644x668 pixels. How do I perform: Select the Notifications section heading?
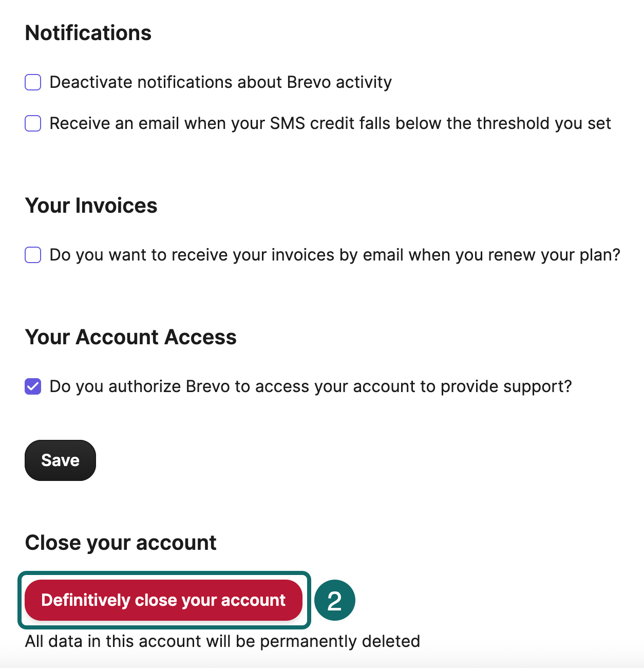[x=88, y=32]
